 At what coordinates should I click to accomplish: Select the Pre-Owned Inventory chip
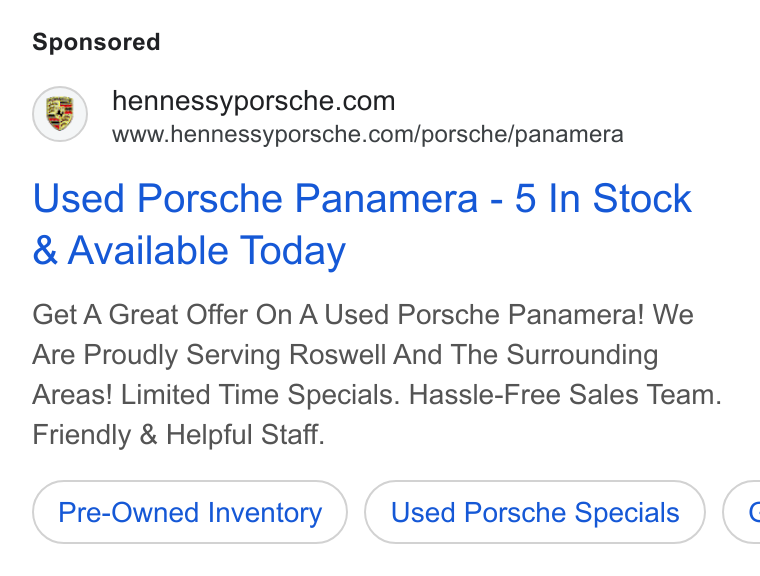click(190, 512)
